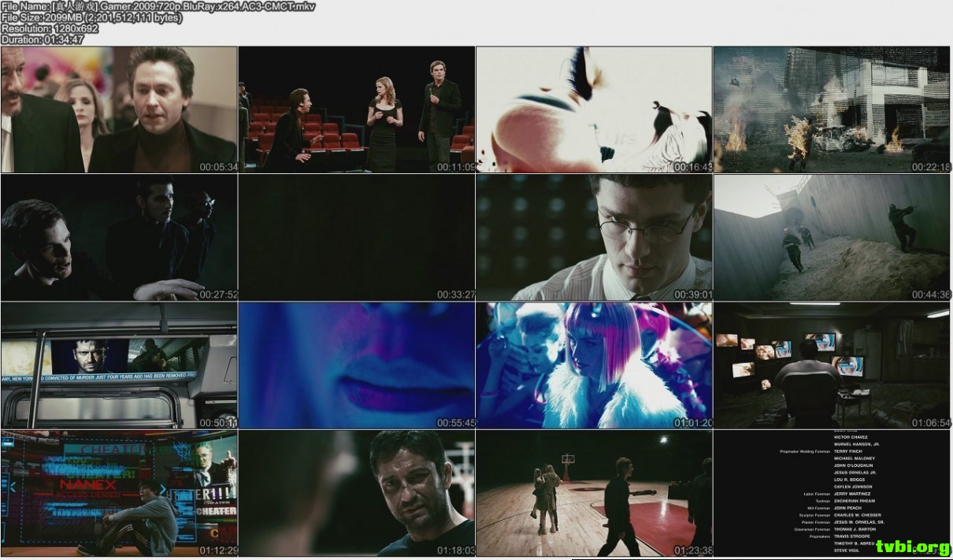Open the scene thumbnail at 00:05:34

pyautogui.click(x=118, y=108)
